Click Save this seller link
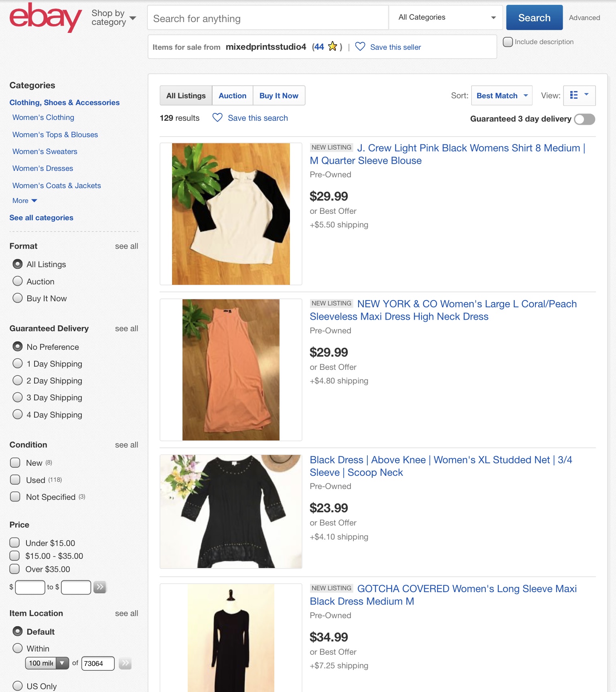The image size is (616, 692). [x=395, y=47]
